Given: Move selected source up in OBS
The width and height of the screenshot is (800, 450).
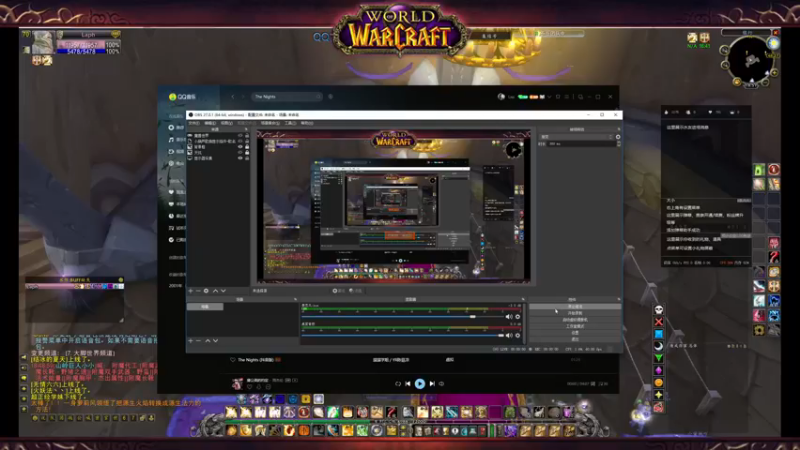Looking at the screenshot, I should coord(215,291).
